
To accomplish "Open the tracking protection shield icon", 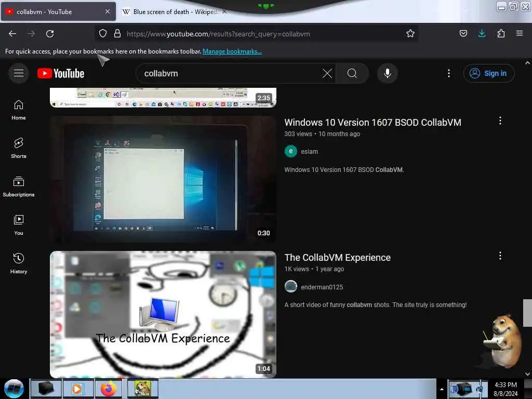I will coord(103,33).
